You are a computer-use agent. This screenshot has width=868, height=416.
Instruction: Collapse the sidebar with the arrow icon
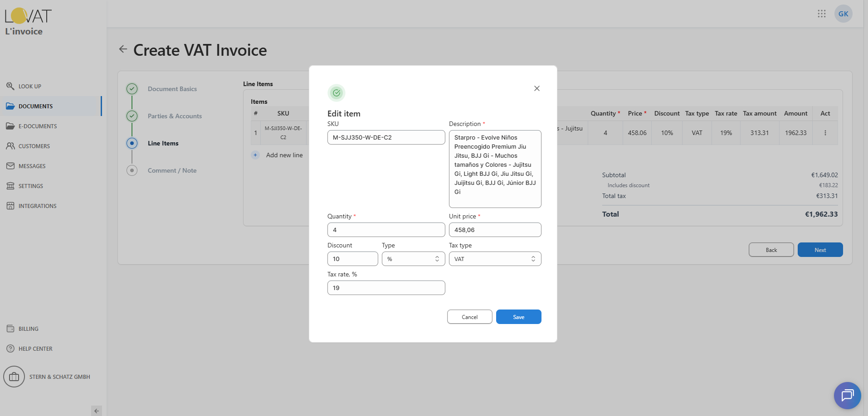pyautogui.click(x=96, y=411)
